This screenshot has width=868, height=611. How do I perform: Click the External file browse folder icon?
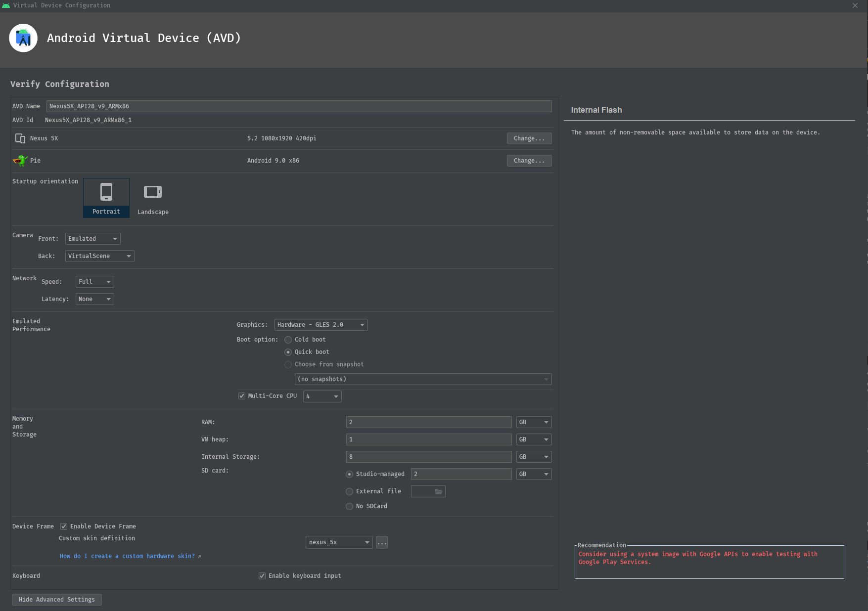pyautogui.click(x=439, y=491)
